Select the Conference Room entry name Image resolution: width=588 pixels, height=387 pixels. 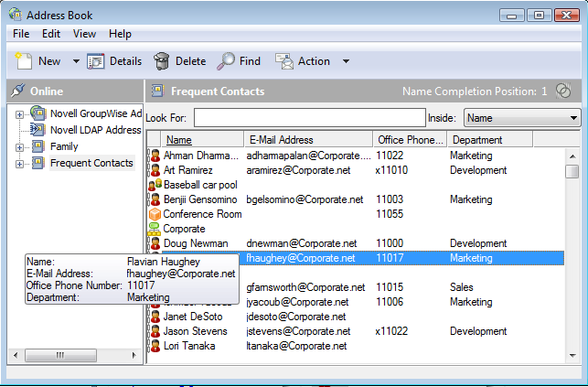pyautogui.click(x=202, y=214)
